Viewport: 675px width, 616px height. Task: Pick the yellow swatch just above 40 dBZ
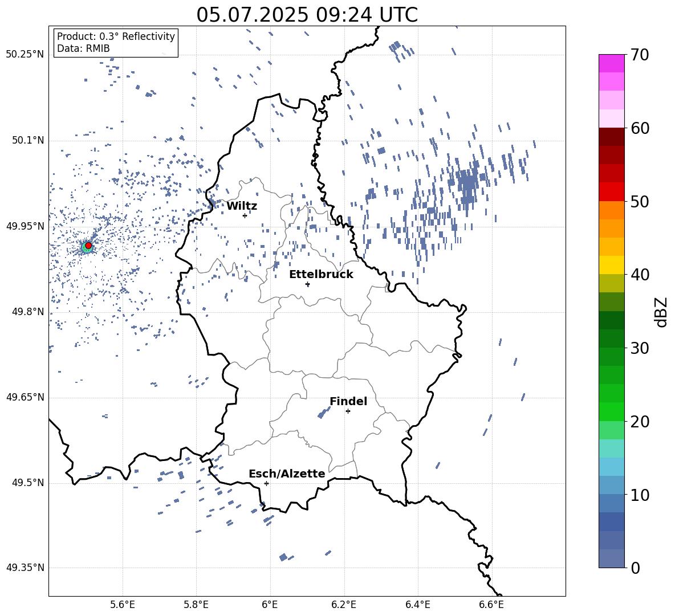[x=611, y=265]
